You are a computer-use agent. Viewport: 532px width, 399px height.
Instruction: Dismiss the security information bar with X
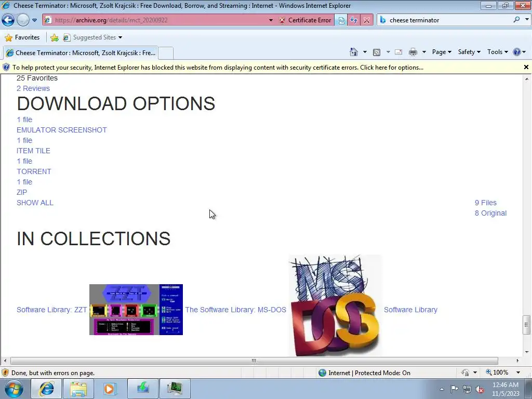click(526, 67)
